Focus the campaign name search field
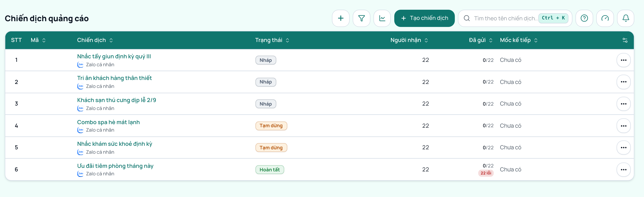The image size is (644, 197). (x=515, y=18)
